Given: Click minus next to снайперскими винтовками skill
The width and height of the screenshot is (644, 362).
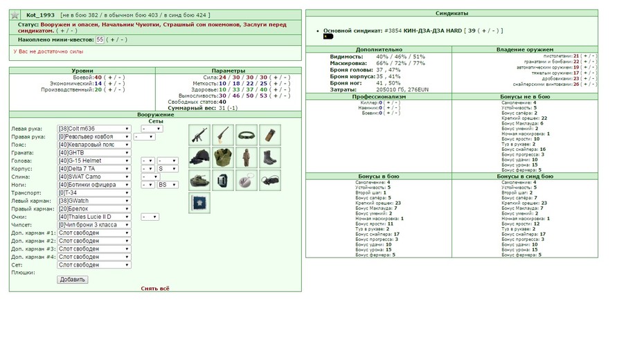Looking at the screenshot, I should click(x=593, y=84).
